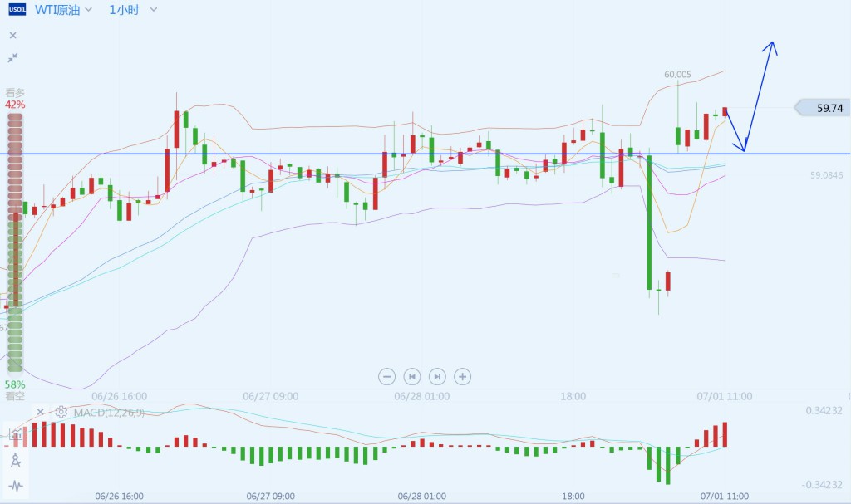This screenshot has width=851, height=504.
Task: Expand the WTI原油 symbol dropdown
Action: 88,10
